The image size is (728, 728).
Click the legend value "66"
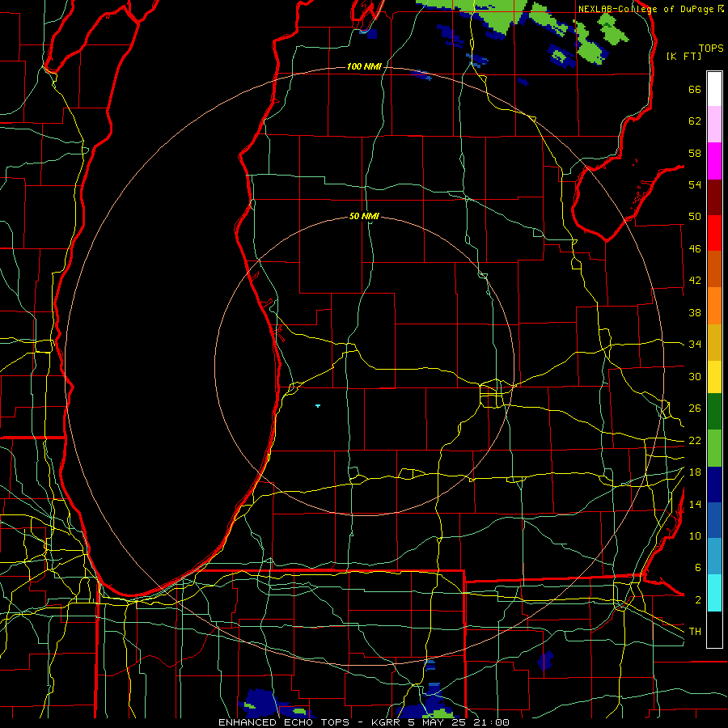[695, 90]
